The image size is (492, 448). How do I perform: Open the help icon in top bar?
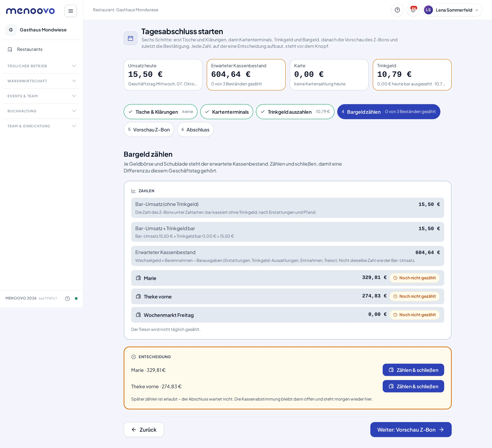coord(397,10)
